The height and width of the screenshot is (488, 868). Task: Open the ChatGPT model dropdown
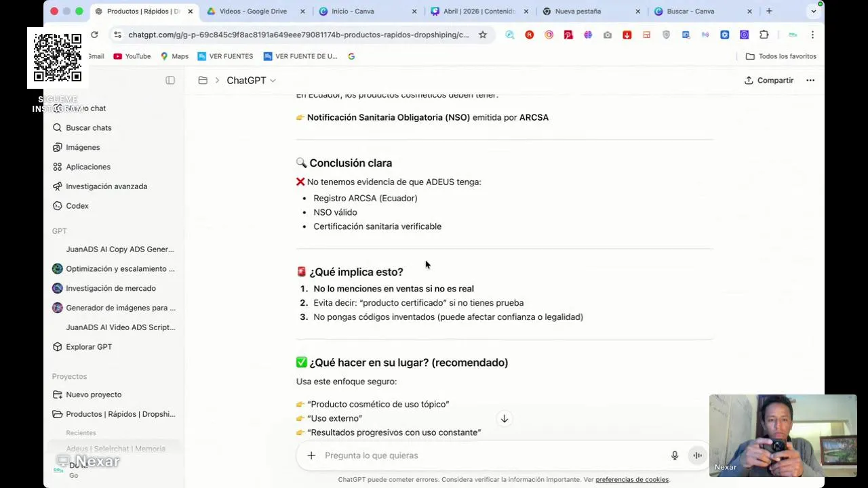pyautogui.click(x=251, y=80)
